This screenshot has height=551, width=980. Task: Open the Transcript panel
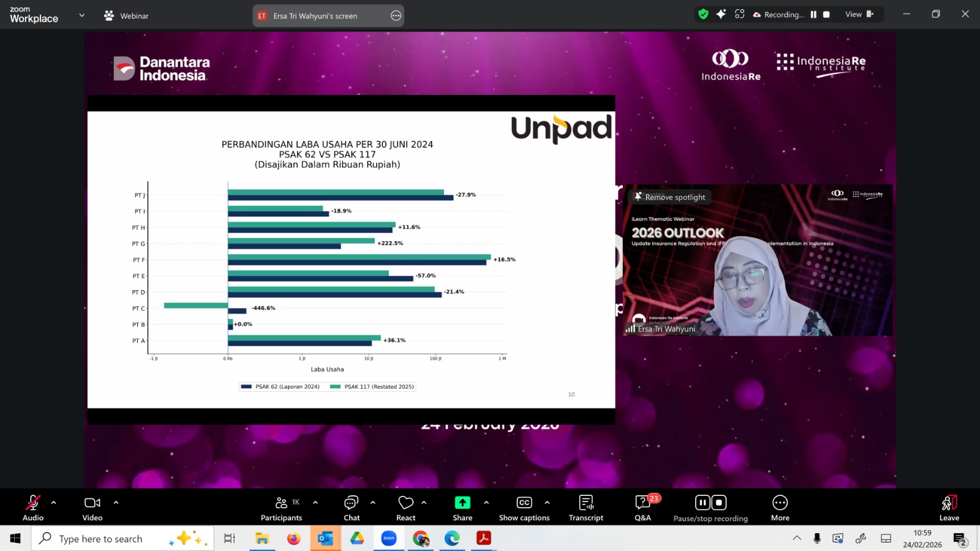click(586, 508)
